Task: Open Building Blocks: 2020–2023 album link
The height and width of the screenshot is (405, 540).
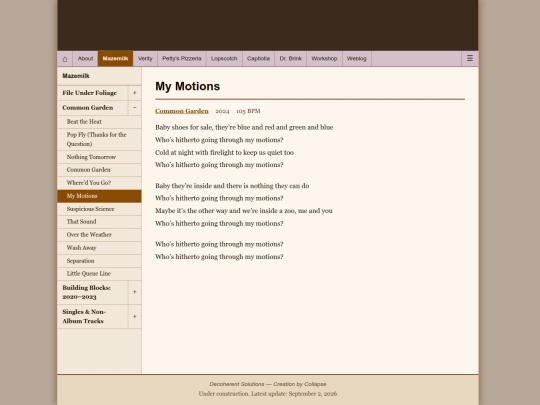Action: [93, 292]
